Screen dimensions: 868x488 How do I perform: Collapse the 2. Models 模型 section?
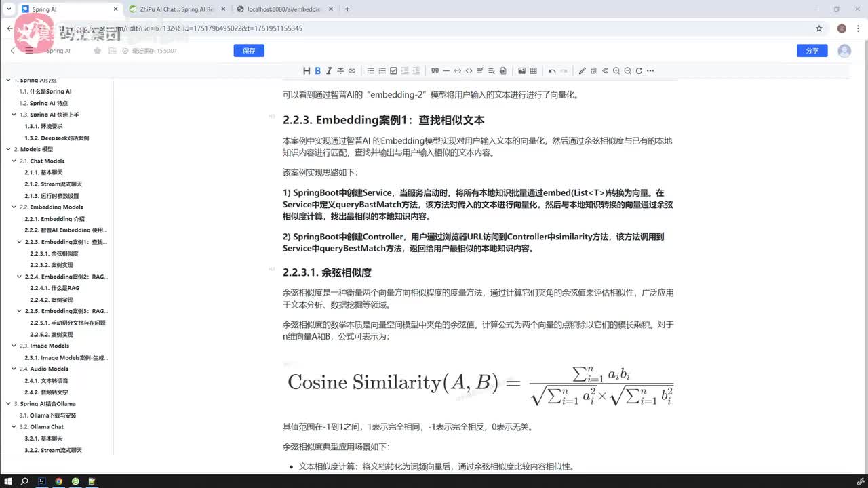tap(7, 149)
